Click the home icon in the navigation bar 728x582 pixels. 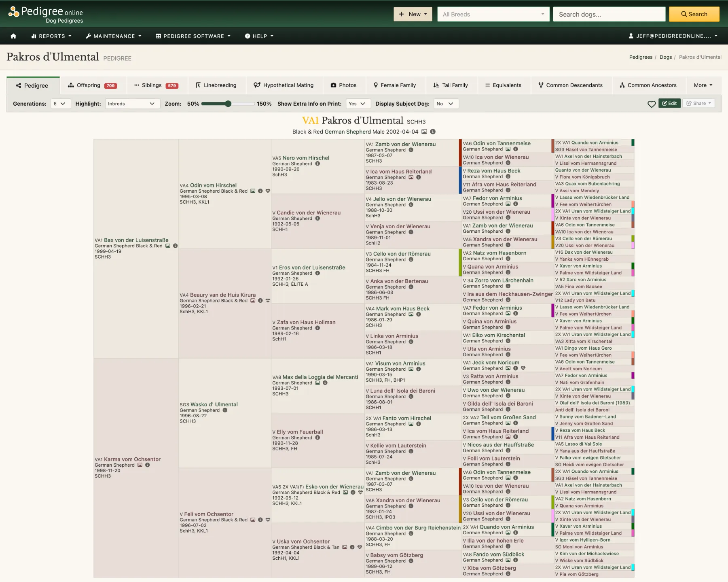click(13, 36)
